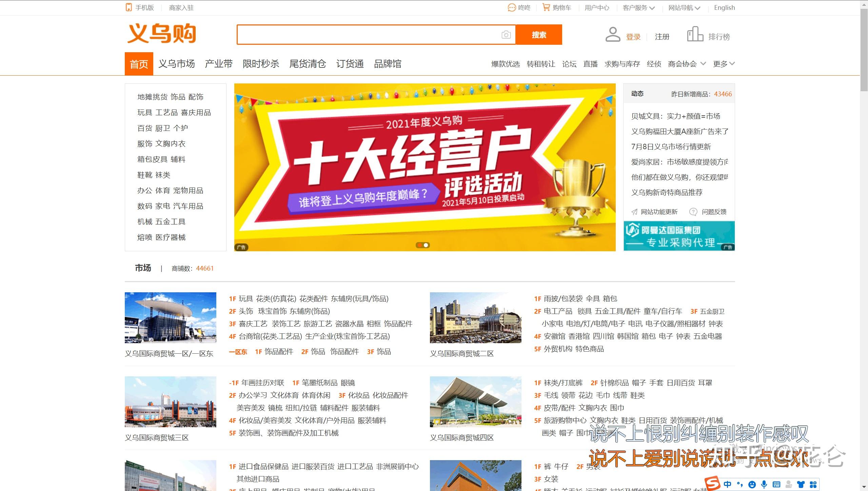Open the 义乌国际商贸城一区/一区东 building thumbnail
This screenshot has width=868, height=491.
click(171, 317)
